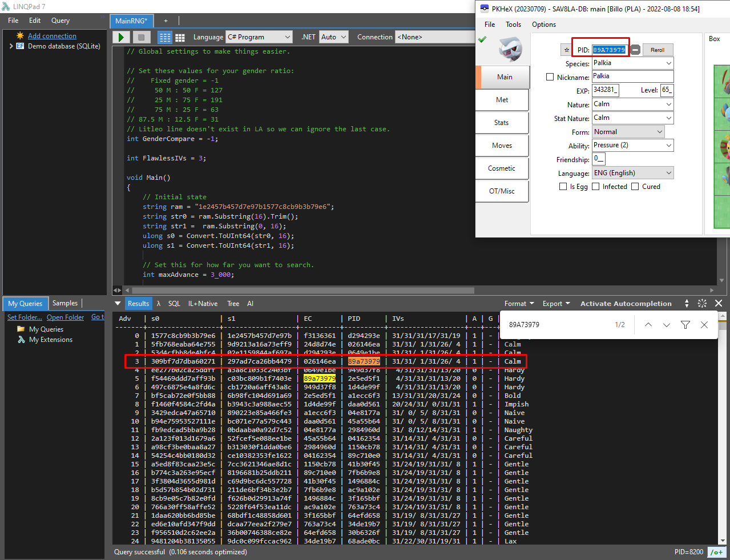
Task: Open PKHeX Tools menu
Action: (x=513, y=25)
